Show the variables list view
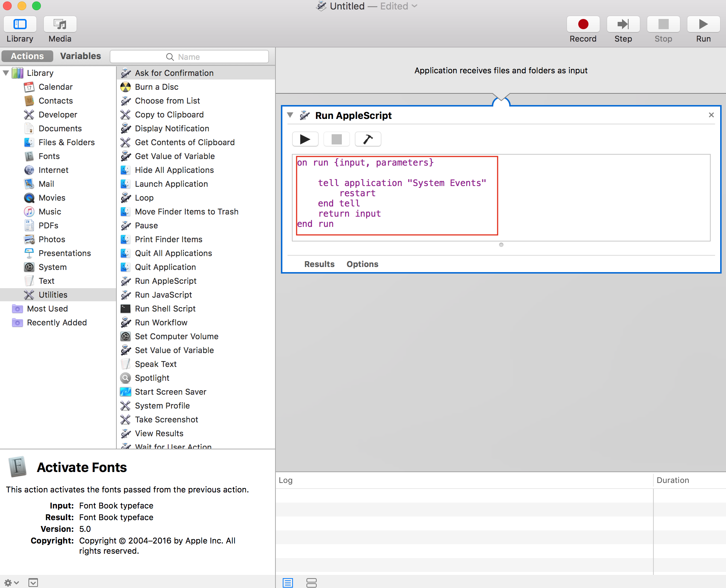The image size is (726, 588). click(311, 583)
